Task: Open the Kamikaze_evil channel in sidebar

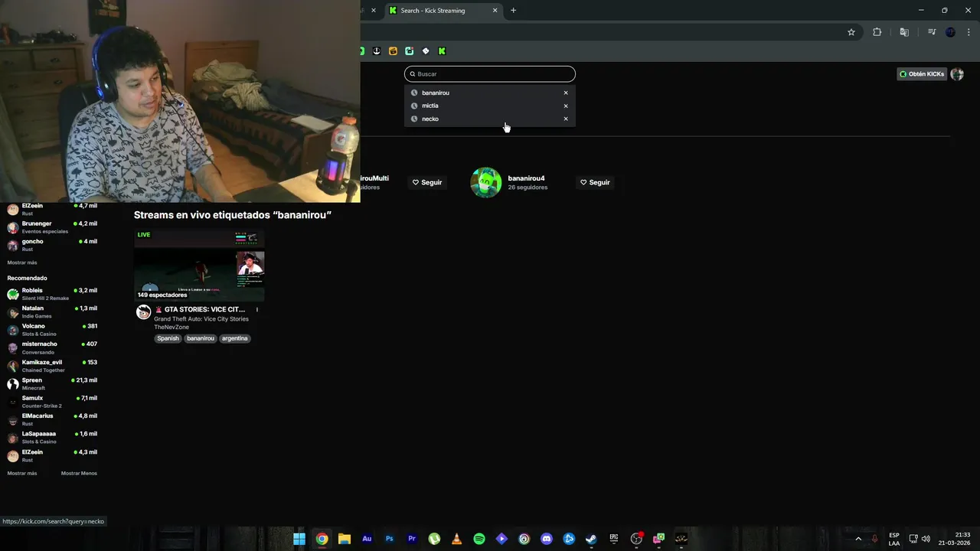Action: pos(52,366)
